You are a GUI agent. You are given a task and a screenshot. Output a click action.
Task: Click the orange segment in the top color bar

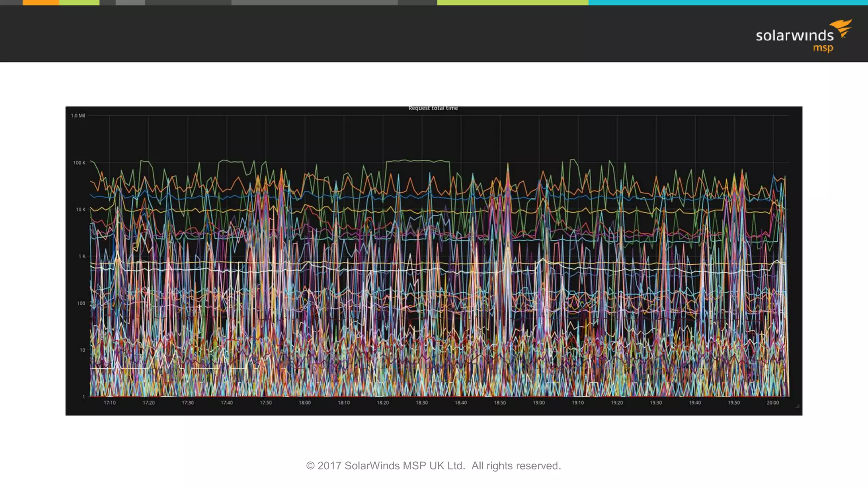coord(41,3)
